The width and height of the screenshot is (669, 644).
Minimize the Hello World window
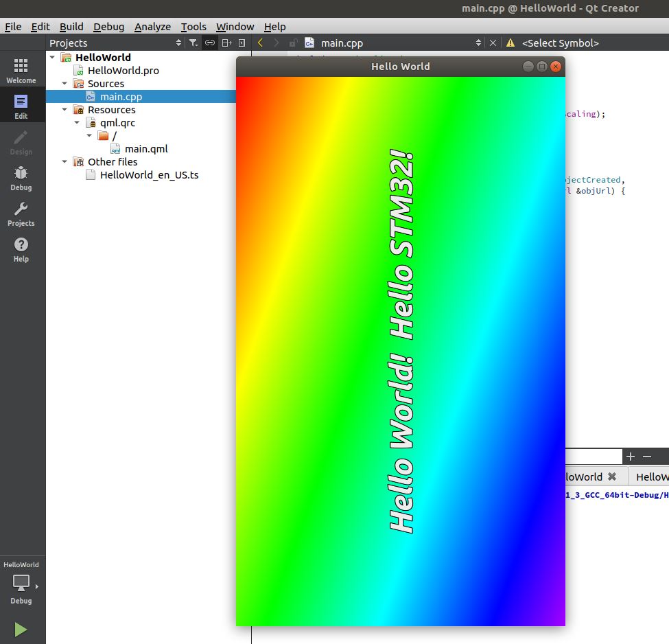(x=528, y=66)
